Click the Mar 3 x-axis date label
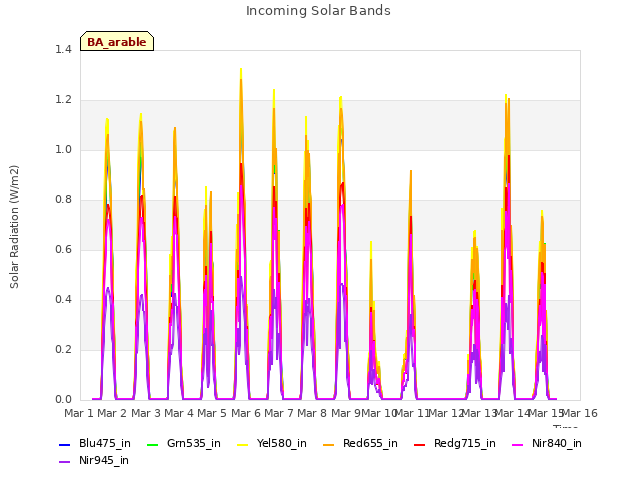Screen dimensions: 640x480 point(146,413)
